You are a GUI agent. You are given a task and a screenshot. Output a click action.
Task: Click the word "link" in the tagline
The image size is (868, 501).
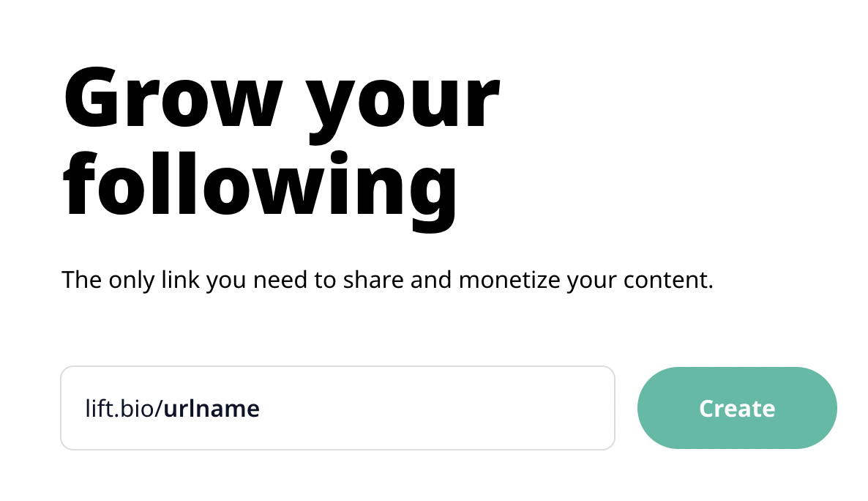(x=182, y=280)
